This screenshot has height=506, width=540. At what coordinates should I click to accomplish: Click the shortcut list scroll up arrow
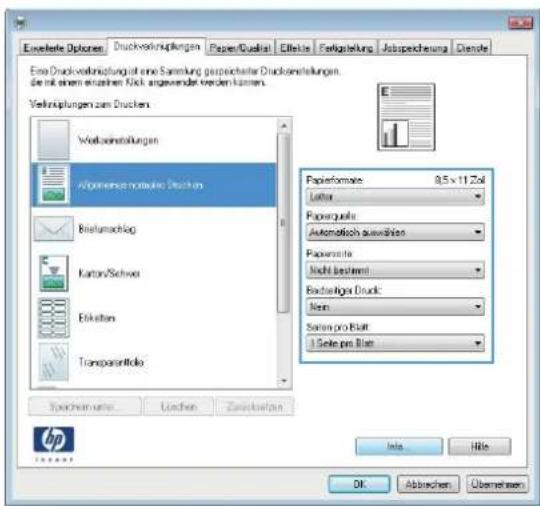pyautogui.click(x=284, y=126)
